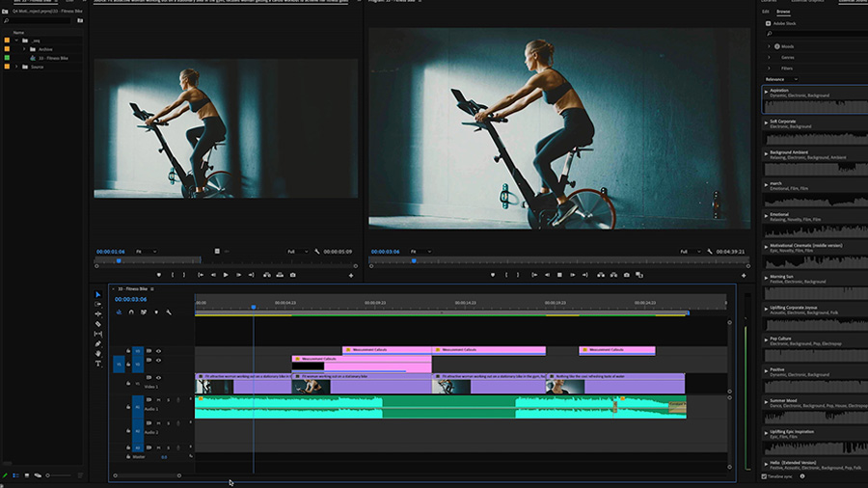The height and width of the screenshot is (488, 868).
Task: Switch to Browse tab in Essential Sound
Action: [783, 12]
